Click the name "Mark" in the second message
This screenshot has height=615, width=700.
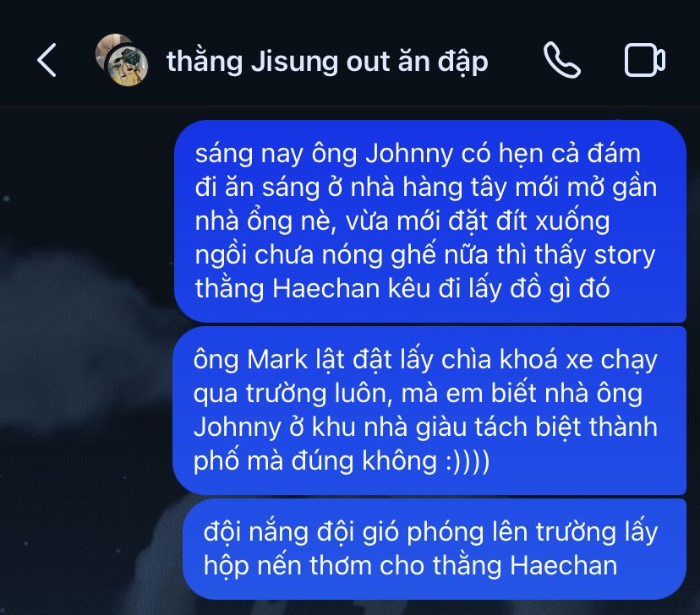[x=277, y=360]
